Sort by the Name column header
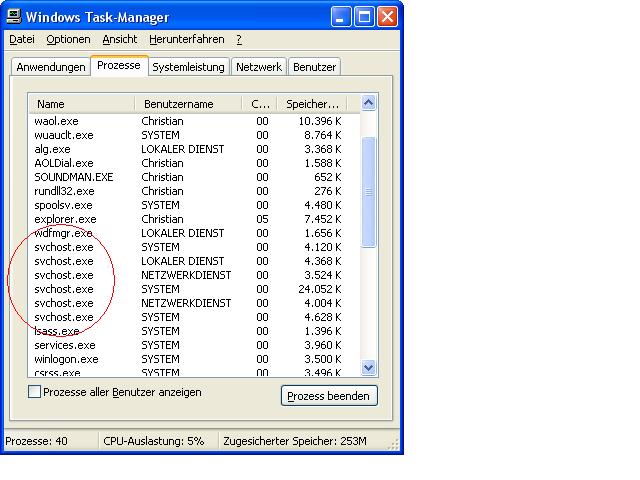The height and width of the screenshot is (480, 640). [81, 104]
